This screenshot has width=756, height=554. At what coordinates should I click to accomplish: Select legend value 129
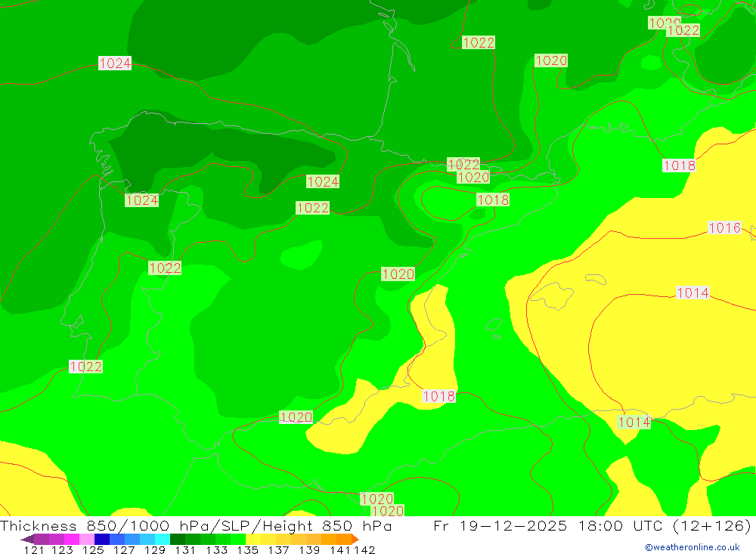click(x=154, y=549)
